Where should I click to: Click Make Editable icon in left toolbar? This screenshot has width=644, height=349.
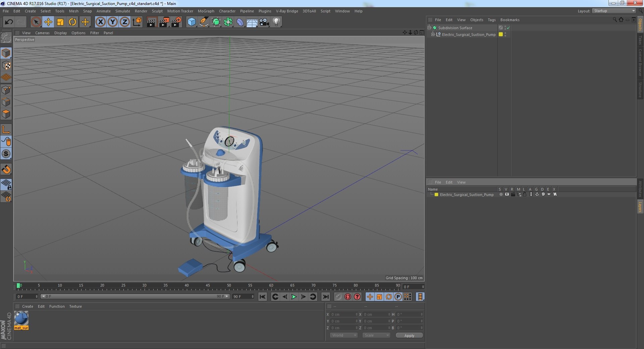pos(6,38)
